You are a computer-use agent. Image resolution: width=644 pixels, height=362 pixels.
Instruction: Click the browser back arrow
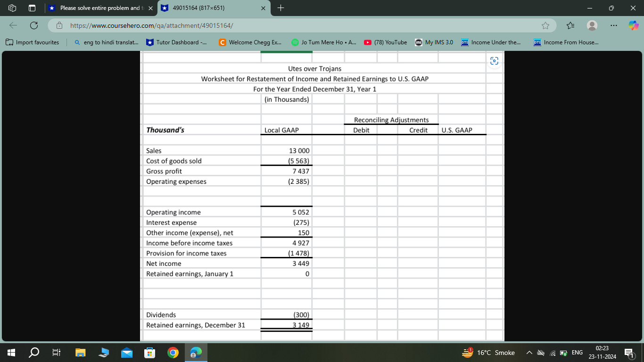13,25
